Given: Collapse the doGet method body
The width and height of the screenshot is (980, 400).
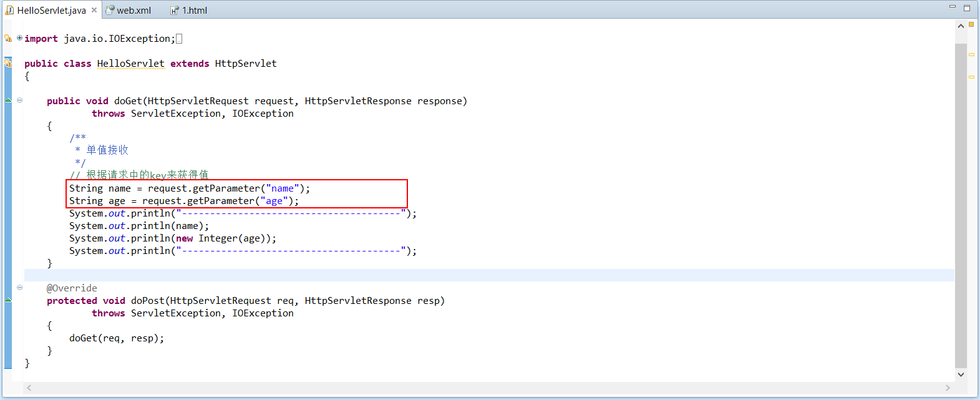Looking at the screenshot, I should (19, 100).
